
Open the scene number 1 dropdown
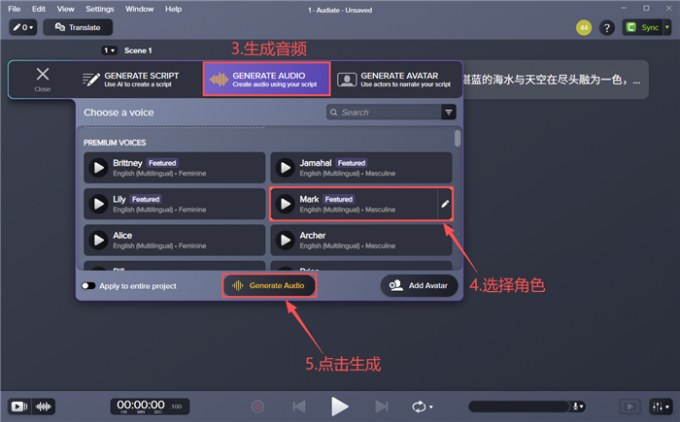(109, 50)
